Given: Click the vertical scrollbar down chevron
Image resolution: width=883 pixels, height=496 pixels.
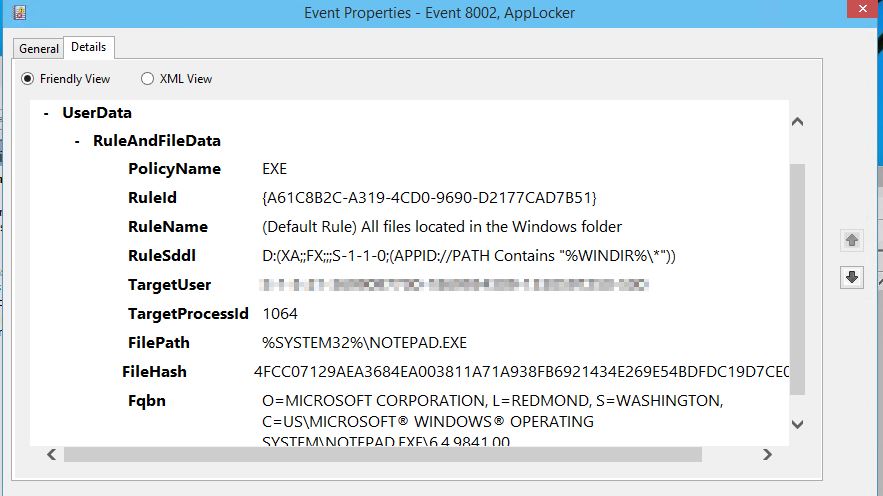Looking at the screenshot, I should click(797, 424).
